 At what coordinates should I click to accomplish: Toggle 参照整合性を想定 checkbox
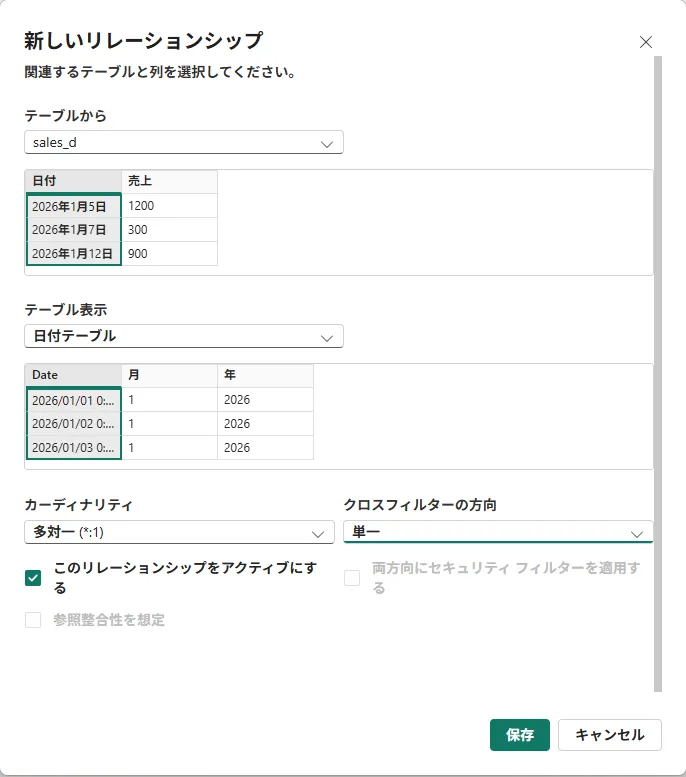(x=33, y=620)
